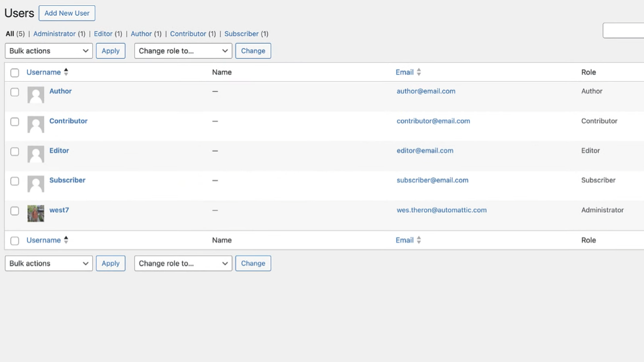Filter users by Administrator role
The image size is (644, 362).
pyautogui.click(x=53, y=34)
